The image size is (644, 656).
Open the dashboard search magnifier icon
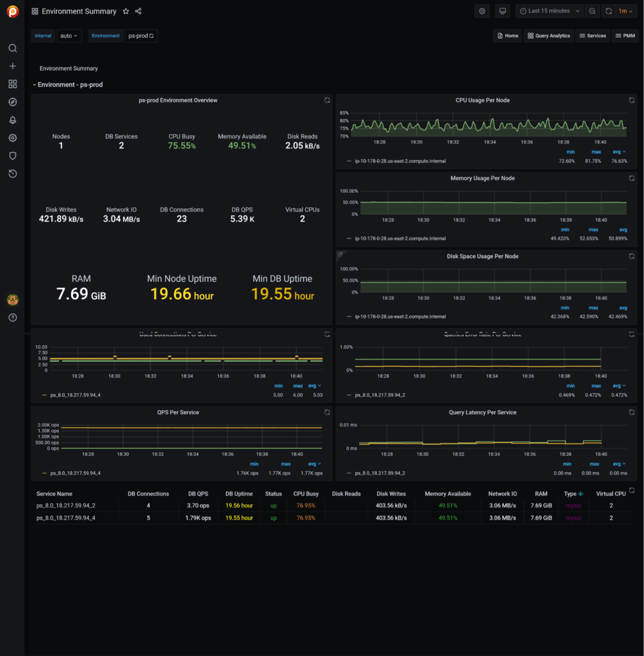tap(12, 48)
